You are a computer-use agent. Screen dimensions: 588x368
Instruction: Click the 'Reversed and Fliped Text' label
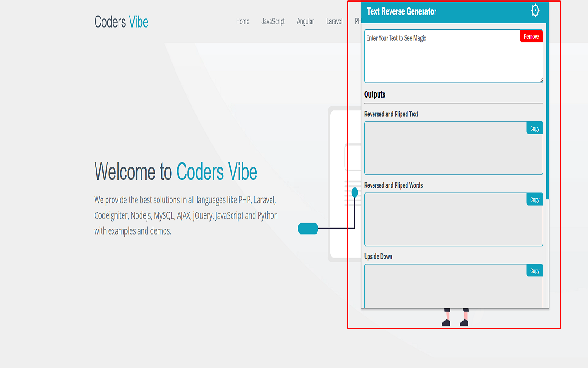point(391,114)
